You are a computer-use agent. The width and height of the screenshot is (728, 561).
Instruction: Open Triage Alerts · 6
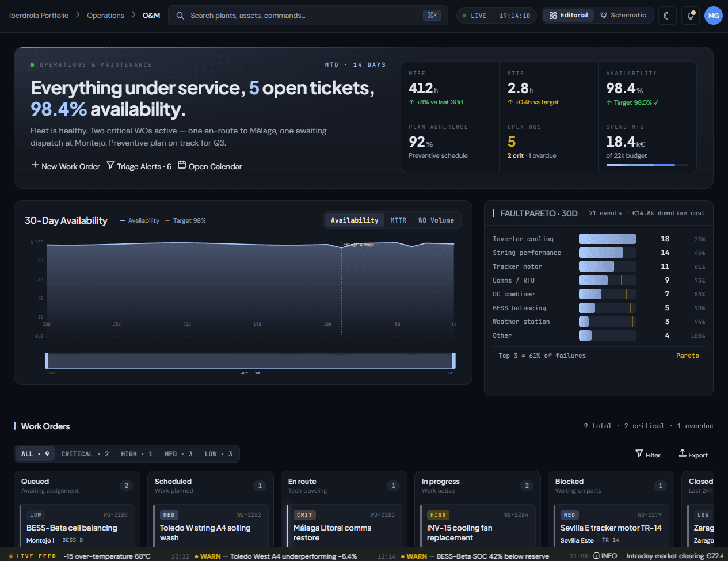[x=139, y=166]
